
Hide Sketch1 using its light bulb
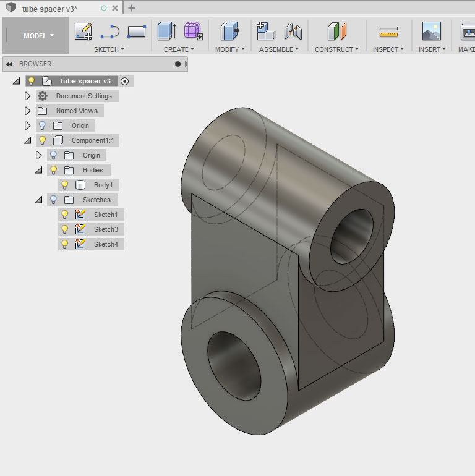pos(65,215)
